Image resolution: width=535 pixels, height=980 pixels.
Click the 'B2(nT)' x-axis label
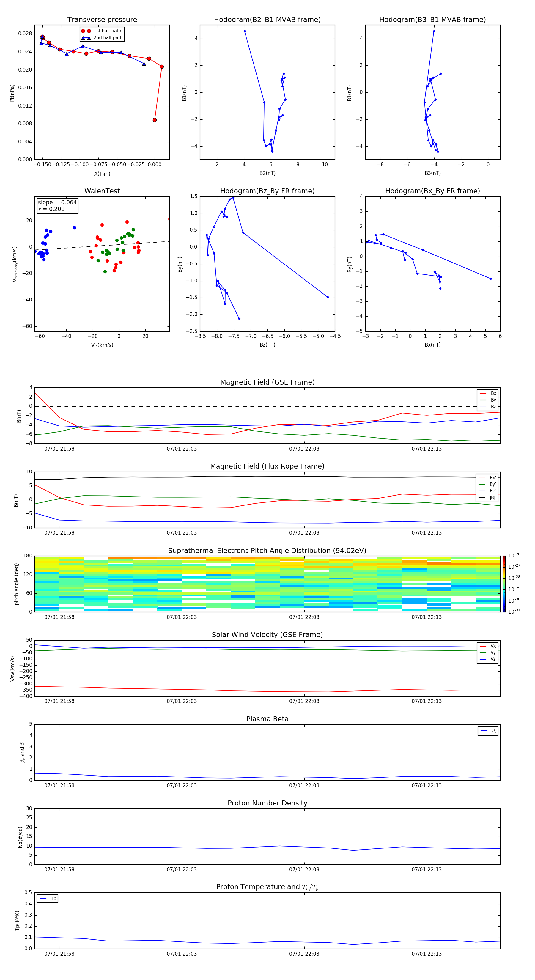(267, 173)
